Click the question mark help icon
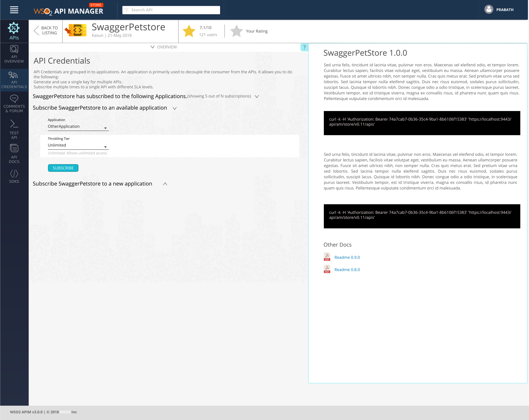Screen dimensions: 529x420 (x=304, y=47)
